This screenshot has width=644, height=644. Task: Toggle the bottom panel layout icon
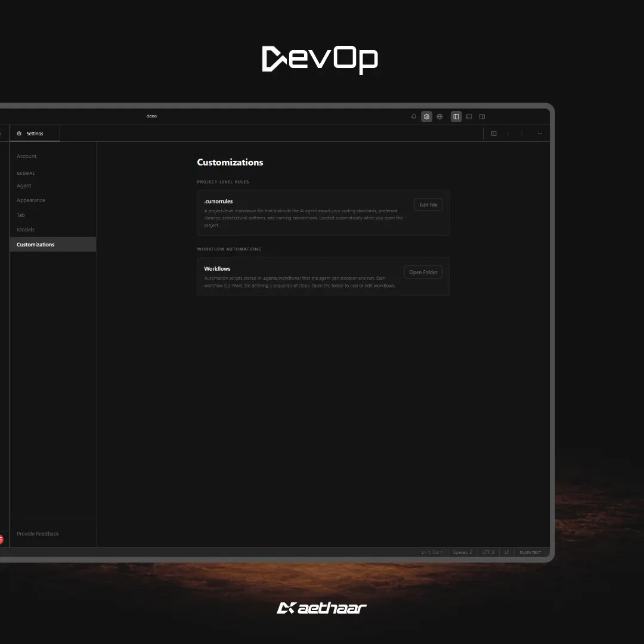pos(469,117)
